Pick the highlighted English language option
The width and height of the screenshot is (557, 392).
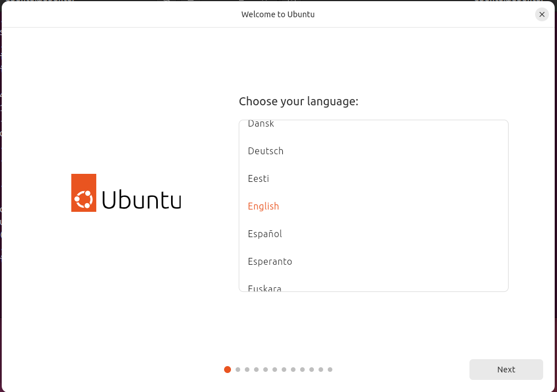pyautogui.click(x=263, y=206)
